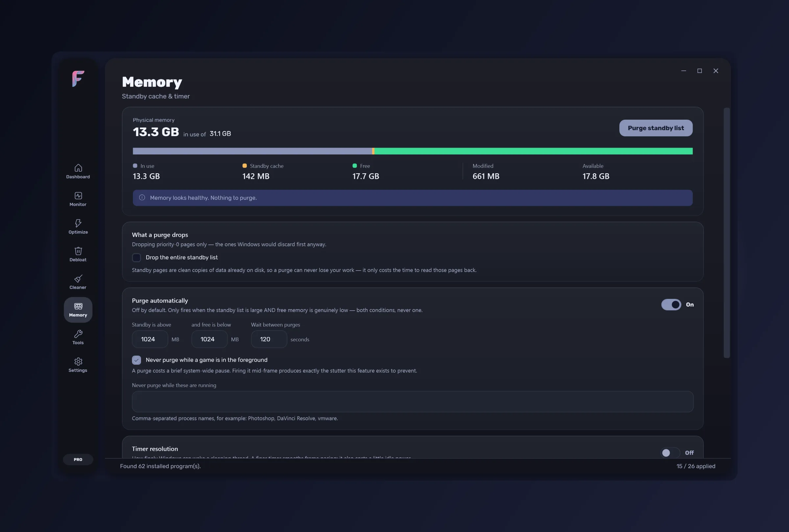Viewport: 789px width, 532px height.
Task: Click the Memory page heading
Action: pos(152,82)
